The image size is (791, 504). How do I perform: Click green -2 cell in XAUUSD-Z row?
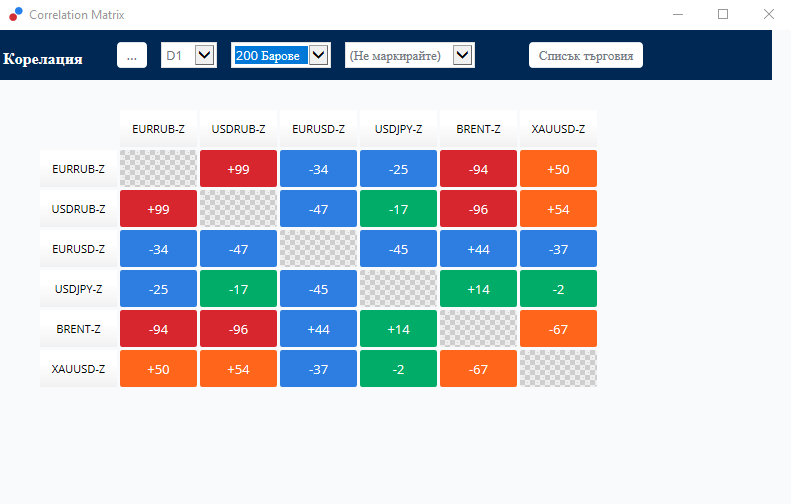(x=399, y=369)
